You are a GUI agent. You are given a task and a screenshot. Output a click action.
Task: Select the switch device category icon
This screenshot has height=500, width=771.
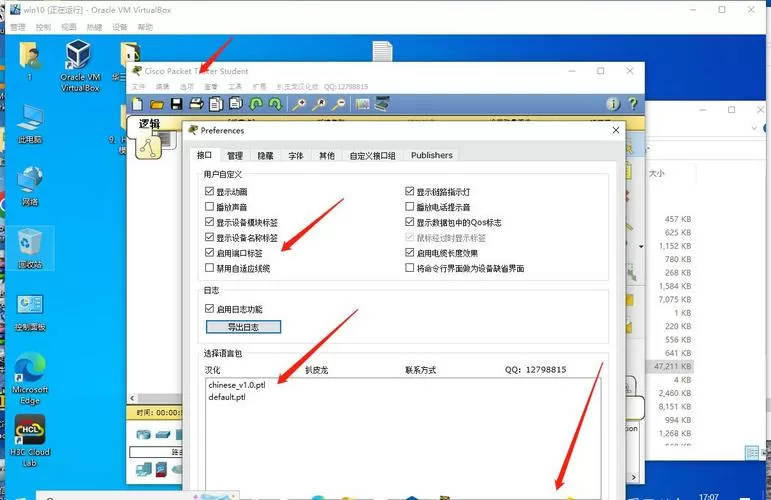point(163,434)
